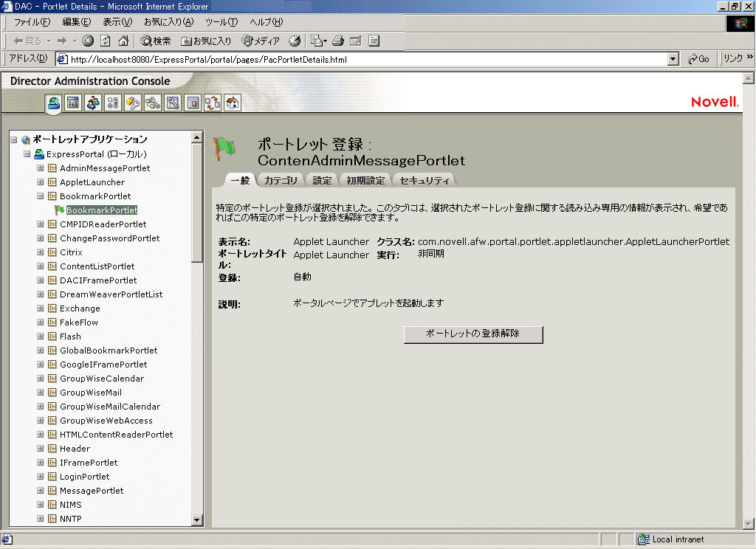Switch to the 一般 tab
Screen dimensions: 756x549
[240, 180]
